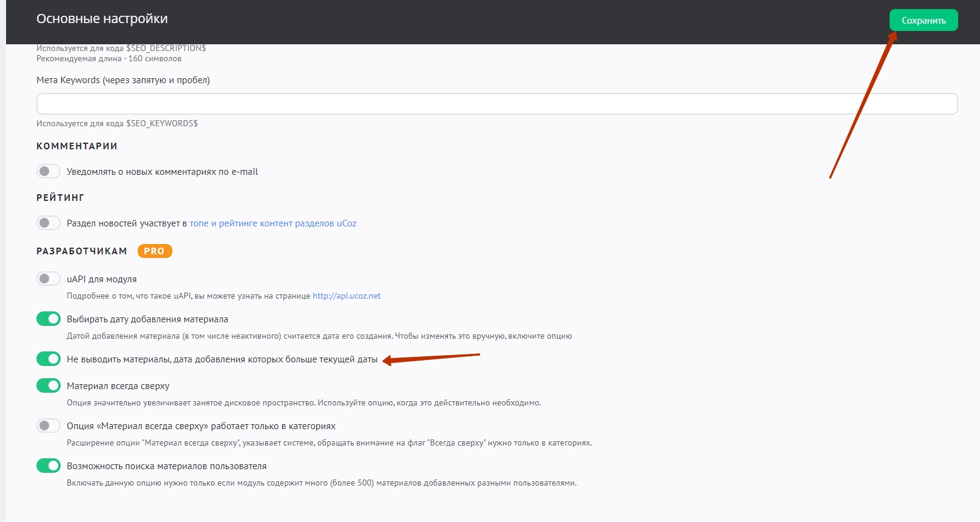This screenshot has width=980, height=522.
Task: Turn off Возможность поиска материалов пользователя switch
Action: point(49,466)
